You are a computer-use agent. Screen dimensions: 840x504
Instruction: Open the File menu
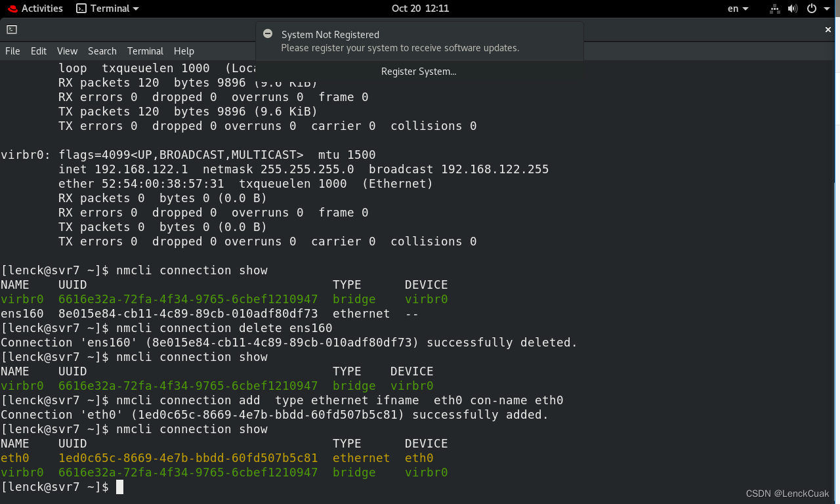pos(12,51)
